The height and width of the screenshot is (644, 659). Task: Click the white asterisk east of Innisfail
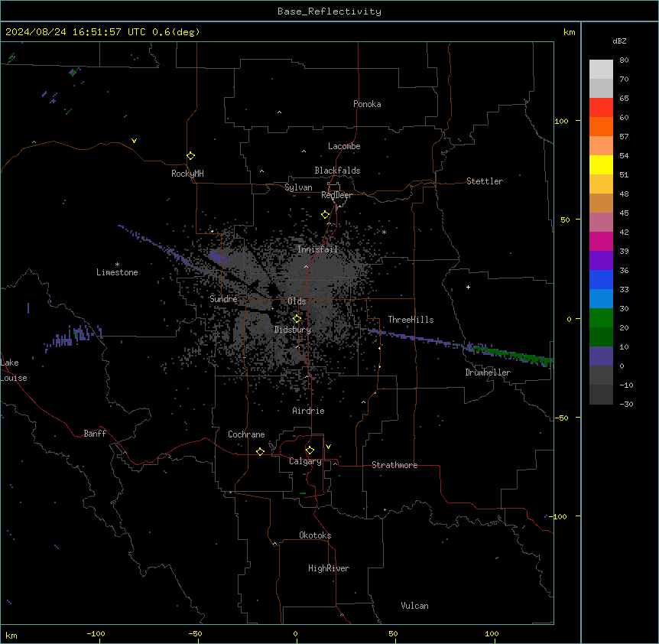coord(384,232)
